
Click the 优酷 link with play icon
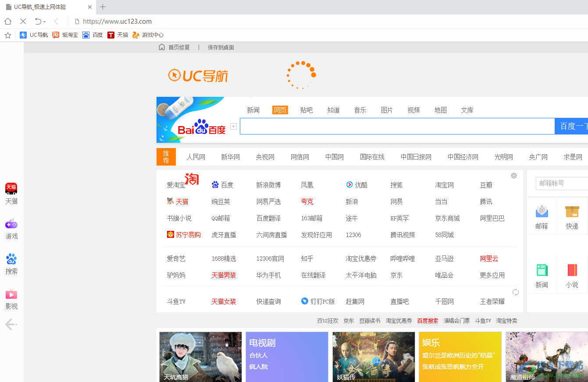pyautogui.click(x=357, y=185)
